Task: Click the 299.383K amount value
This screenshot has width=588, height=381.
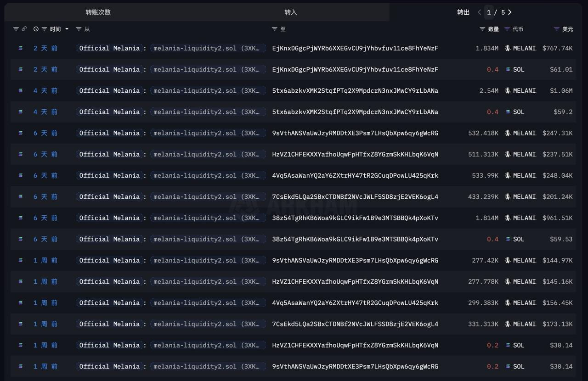Action: coord(483,303)
